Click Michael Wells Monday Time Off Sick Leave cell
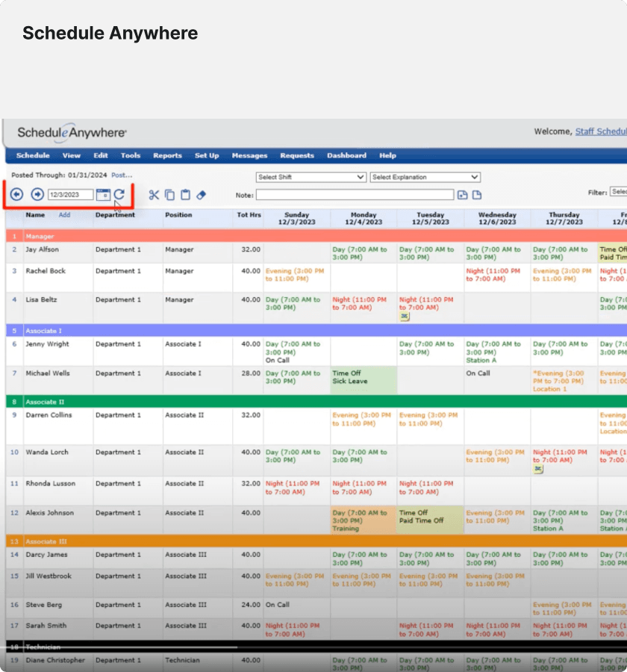 364,380
